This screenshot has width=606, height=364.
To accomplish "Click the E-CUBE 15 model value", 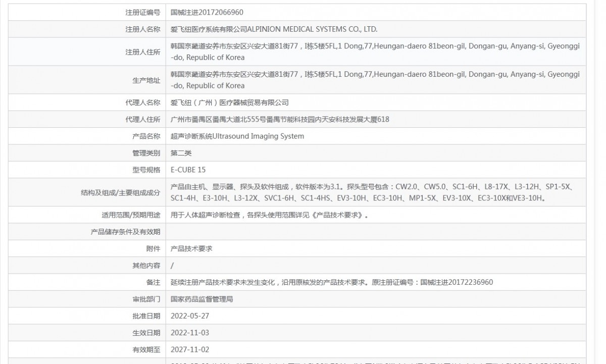I will [x=188, y=170].
